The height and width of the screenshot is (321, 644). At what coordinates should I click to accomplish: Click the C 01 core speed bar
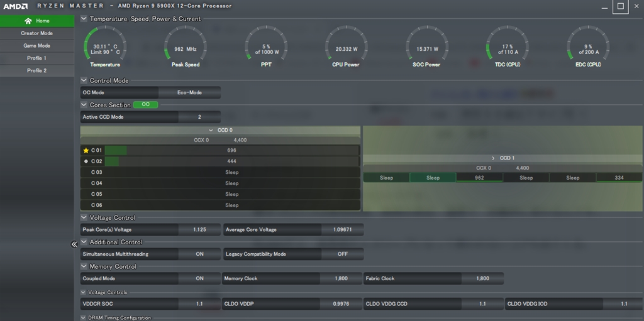click(231, 151)
